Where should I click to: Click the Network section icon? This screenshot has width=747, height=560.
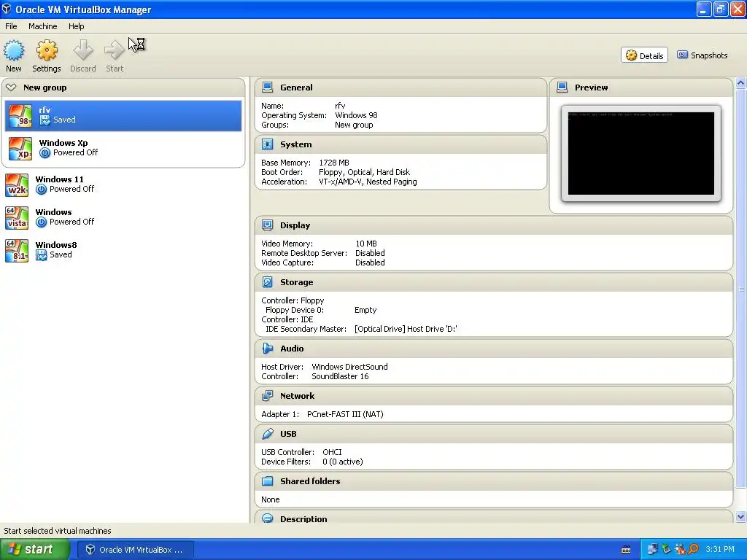click(x=268, y=396)
